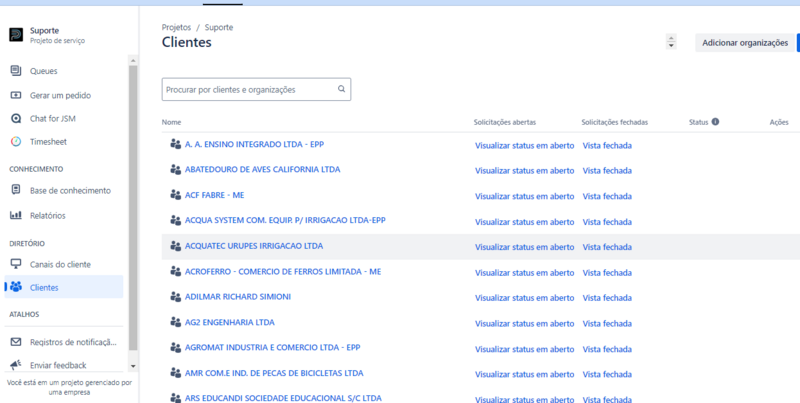View open requests for ACF FABRE - ME

(524, 196)
